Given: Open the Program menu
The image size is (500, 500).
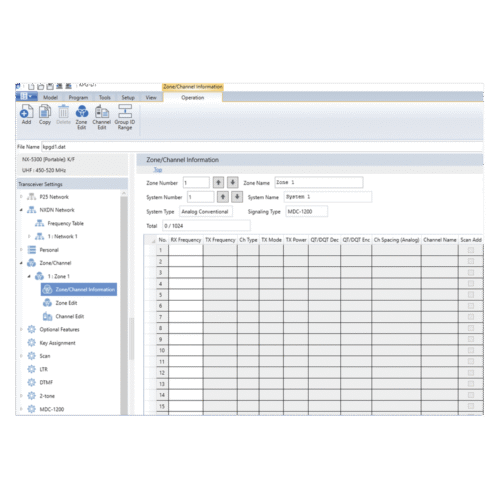Looking at the screenshot, I should [78, 97].
